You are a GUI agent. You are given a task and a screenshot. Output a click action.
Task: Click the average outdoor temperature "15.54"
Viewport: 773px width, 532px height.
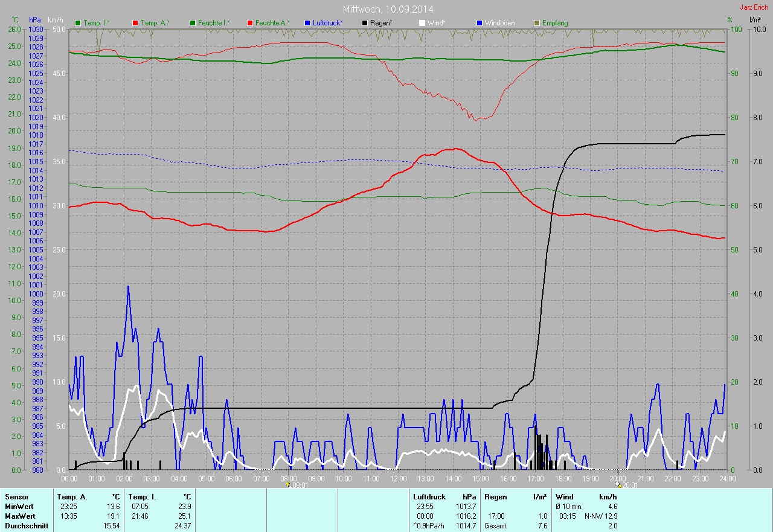112,526
